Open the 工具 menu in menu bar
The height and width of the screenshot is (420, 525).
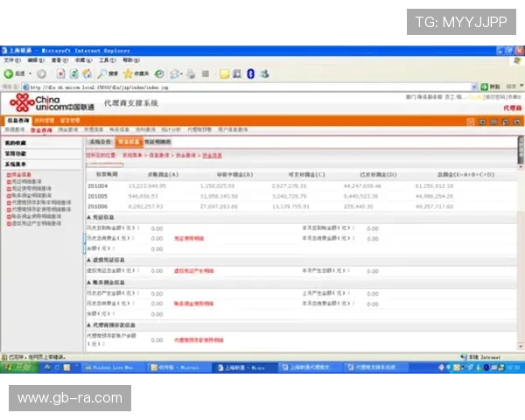104,60
